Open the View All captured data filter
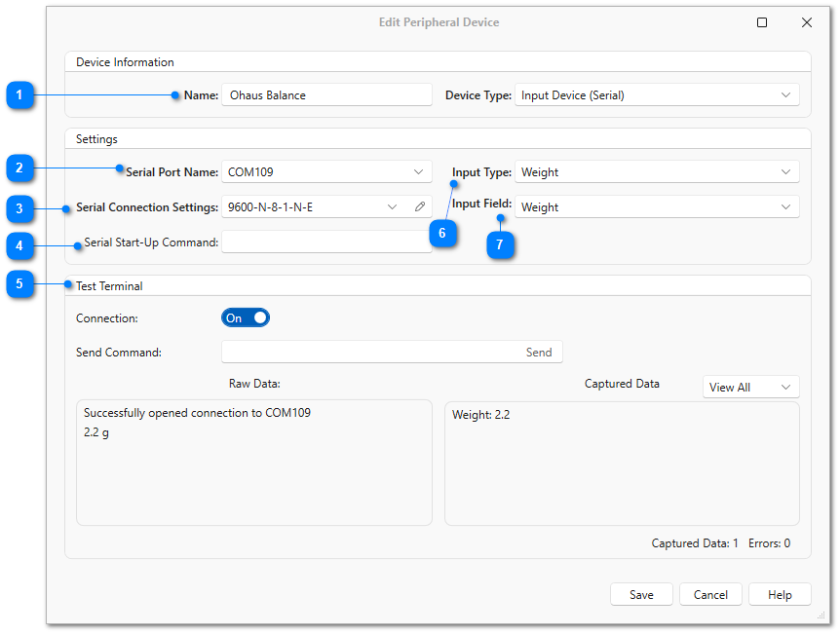The width and height of the screenshot is (840, 634). click(x=750, y=388)
